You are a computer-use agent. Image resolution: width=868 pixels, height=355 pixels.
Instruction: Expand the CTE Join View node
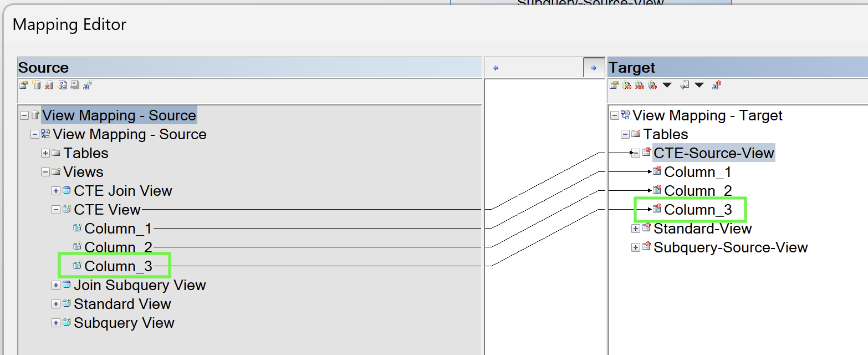[x=55, y=190]
